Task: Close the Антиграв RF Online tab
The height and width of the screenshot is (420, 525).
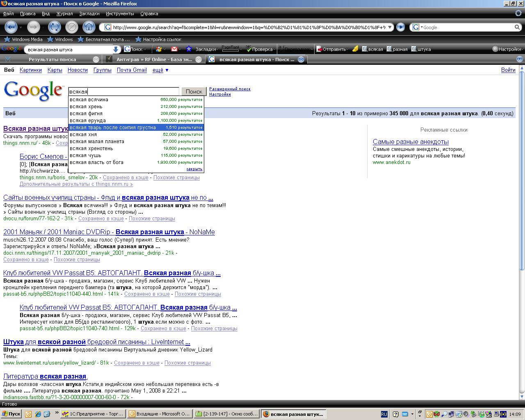Action: [199, 59]
